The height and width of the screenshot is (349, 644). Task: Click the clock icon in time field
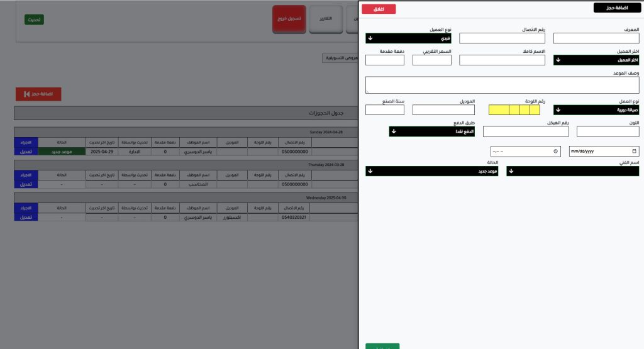[x=556, y=152]
